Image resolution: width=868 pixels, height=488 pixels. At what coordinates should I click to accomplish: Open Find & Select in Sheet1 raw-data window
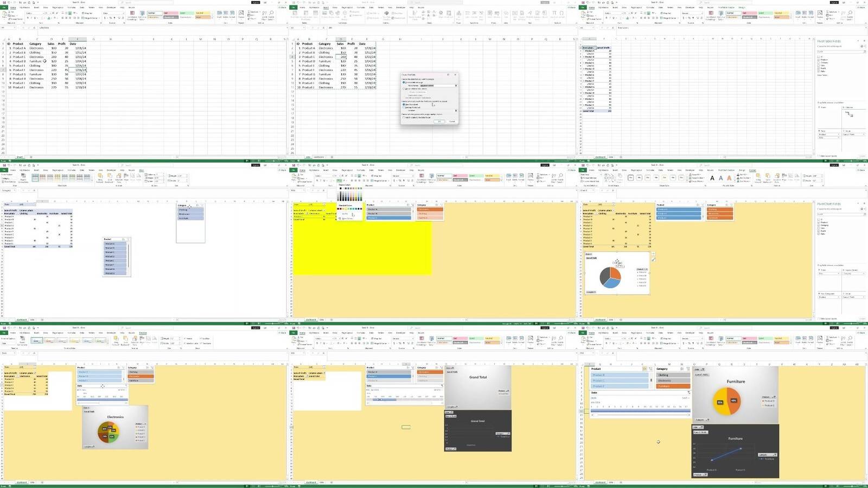tap(271, 15)
